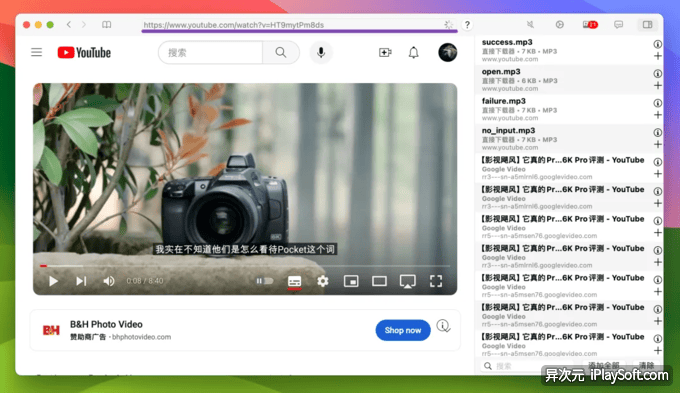Show info for open.mp3 item
This screenshot has width=680, height=393.
pos(658,73)
